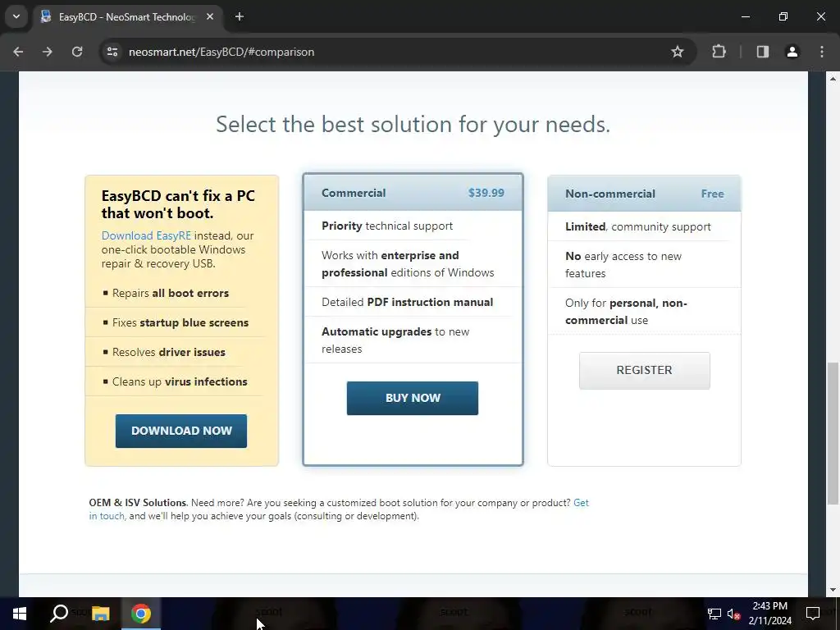Close the EasyBCD tab

(210, 16)
